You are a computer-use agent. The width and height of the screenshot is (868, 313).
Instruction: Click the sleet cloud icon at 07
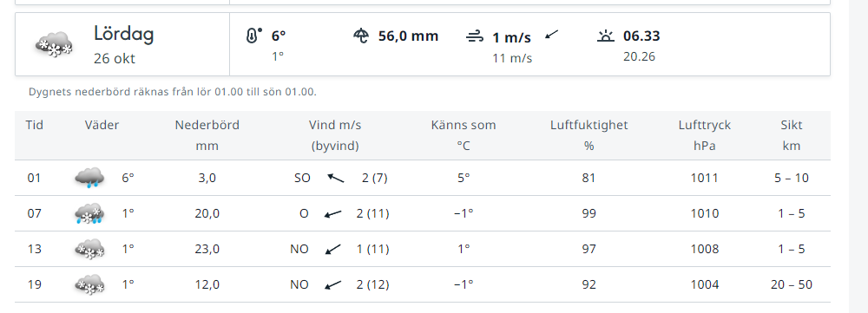tap(89, 213)
